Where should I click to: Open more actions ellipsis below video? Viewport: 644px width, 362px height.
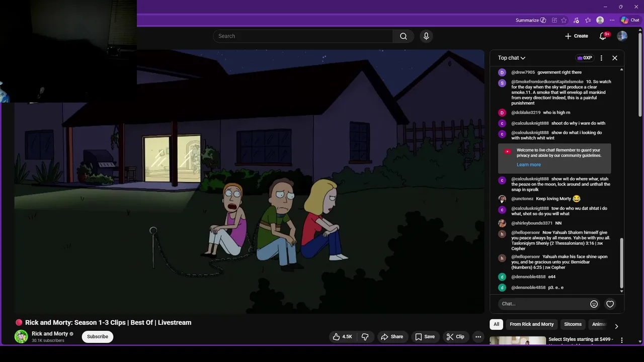(478, 337)
